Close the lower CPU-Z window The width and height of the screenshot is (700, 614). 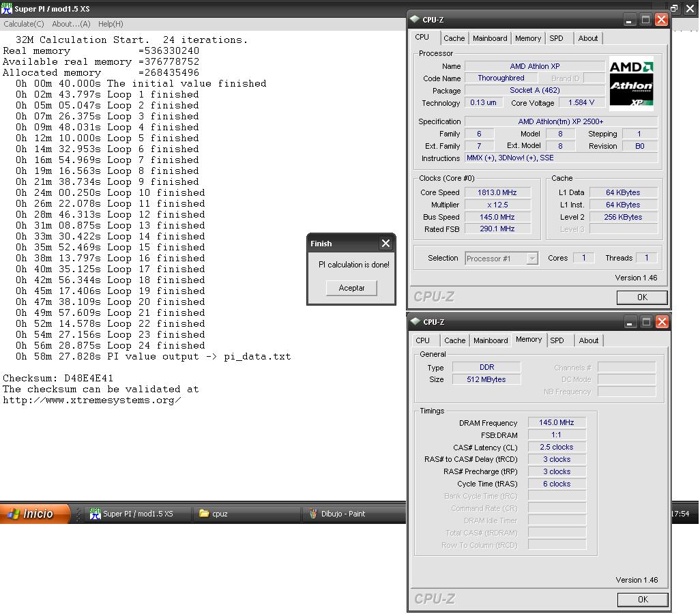662,322
